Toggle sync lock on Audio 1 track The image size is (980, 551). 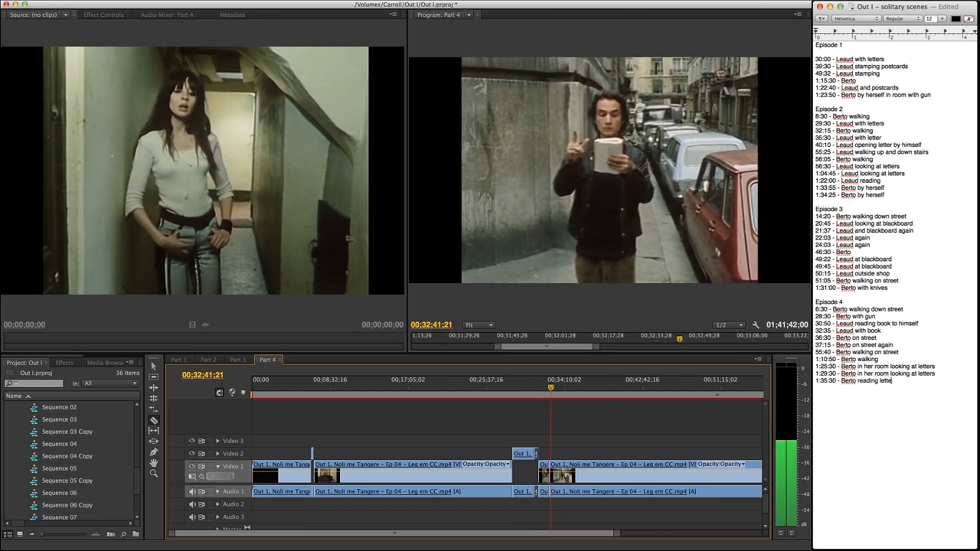pyautogui.click(x=202, y=491)
